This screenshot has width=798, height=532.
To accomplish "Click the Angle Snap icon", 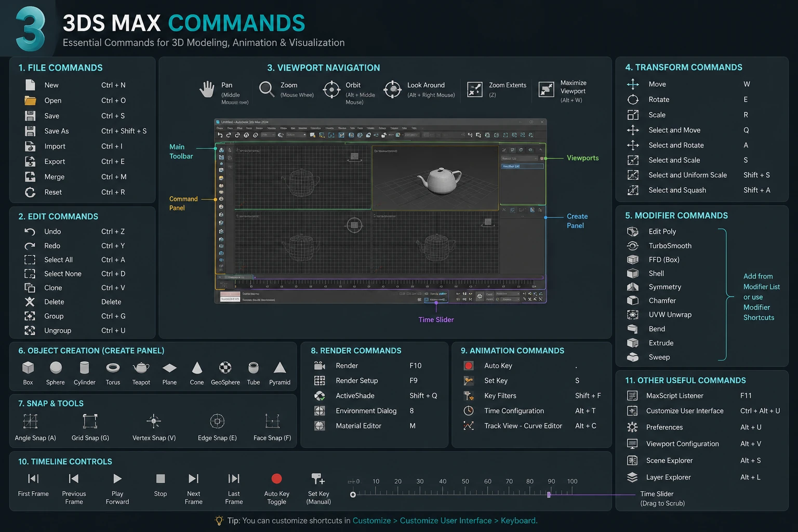I will click(31, 421).
